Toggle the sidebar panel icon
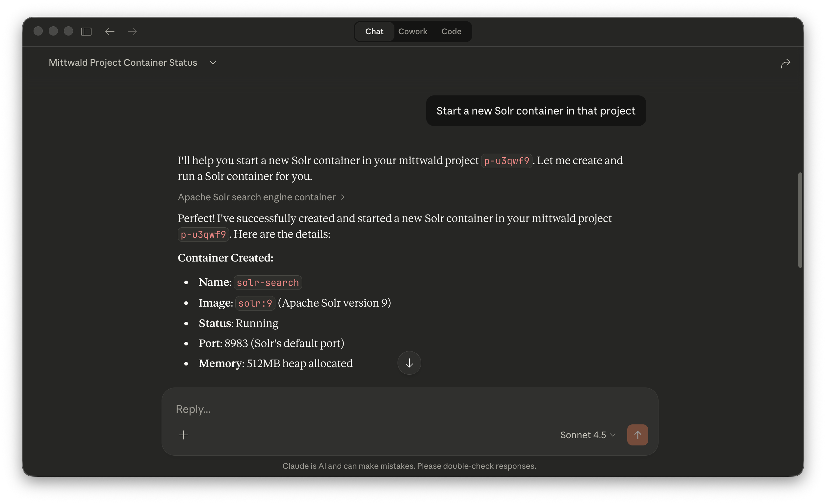The width and height of the screenshot is (826, 504). [86, 32]
